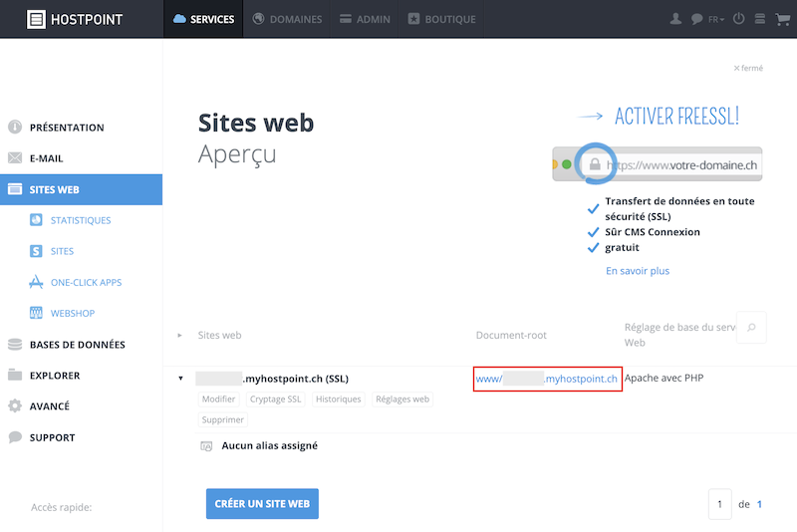Click the Webshop storefront icon
797x532 pixels.
click(36, 313)
